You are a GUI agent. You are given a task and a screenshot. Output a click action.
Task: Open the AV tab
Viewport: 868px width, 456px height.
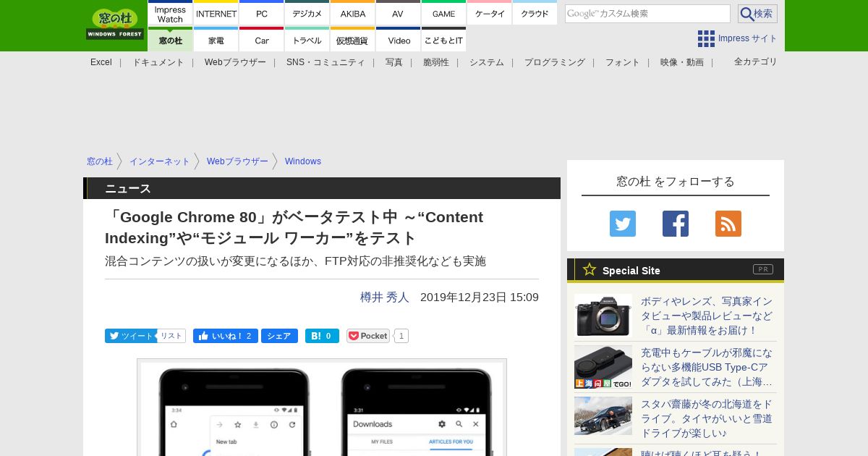click(x=398, y=14)
